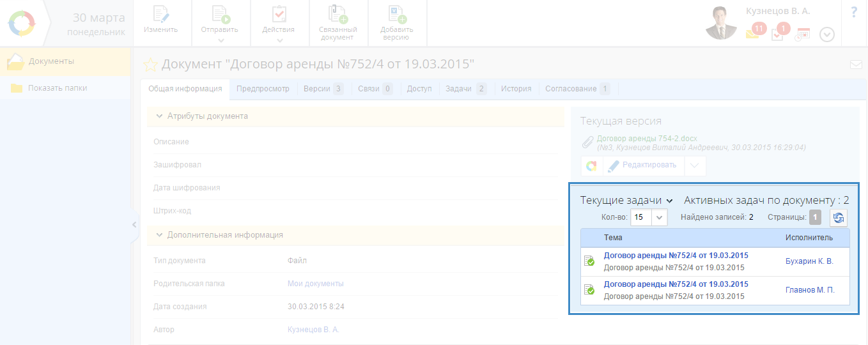Viewport: 868px width, 345px height.
Task: Select Показать папки in the sidebar
Action: pyautogui.click(x=58, y=88)
